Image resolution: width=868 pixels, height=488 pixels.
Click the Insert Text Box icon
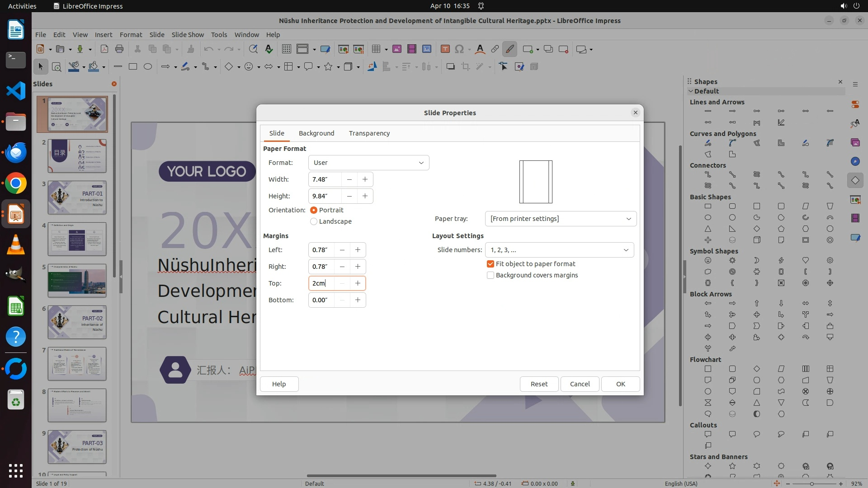coord(445,49)
